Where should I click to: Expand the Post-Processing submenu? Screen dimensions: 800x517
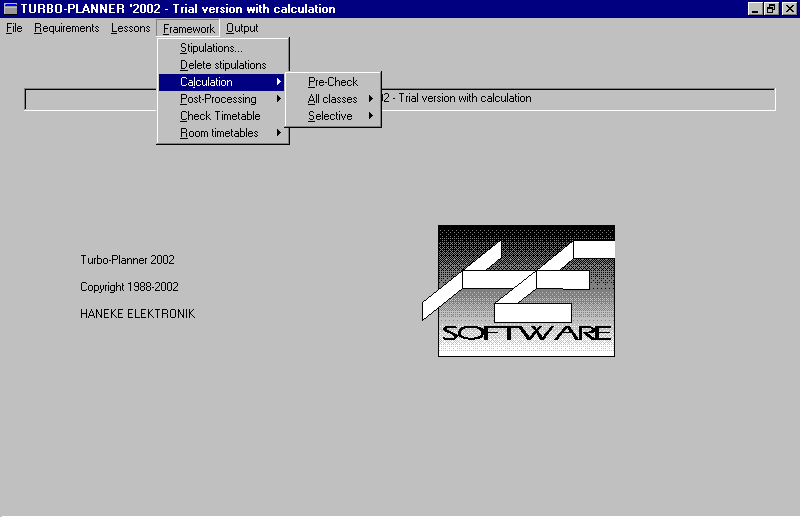click(x=221, y=99)
